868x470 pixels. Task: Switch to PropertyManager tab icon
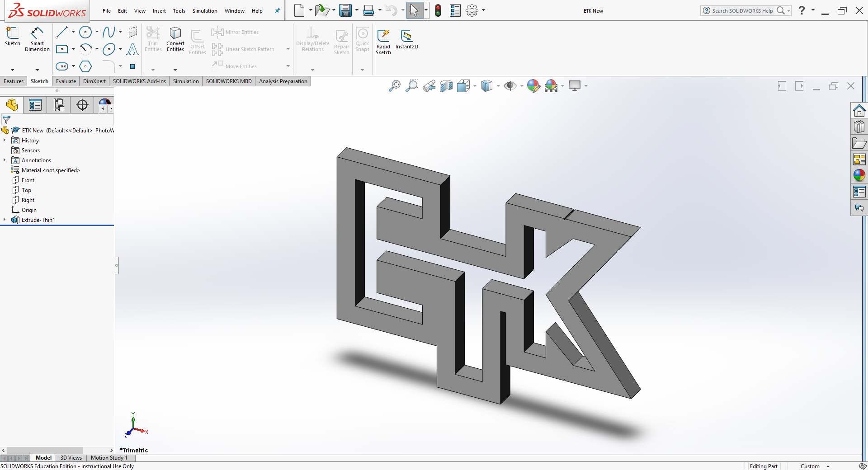35,105
